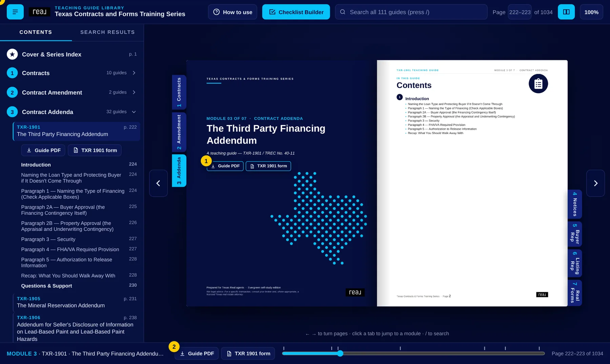Click the clipboard checklist icon on Contents page
The image size is (610, 364).
tap(538, 84)
